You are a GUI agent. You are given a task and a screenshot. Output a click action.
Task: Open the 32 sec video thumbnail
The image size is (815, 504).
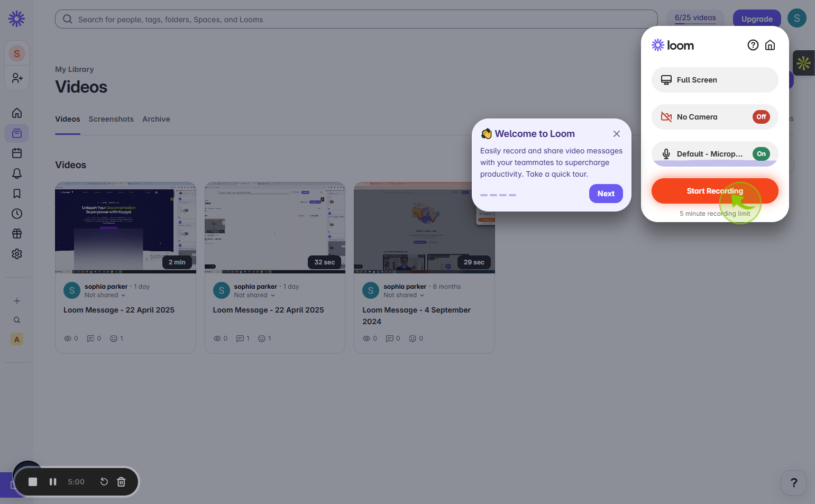point(275,228)
